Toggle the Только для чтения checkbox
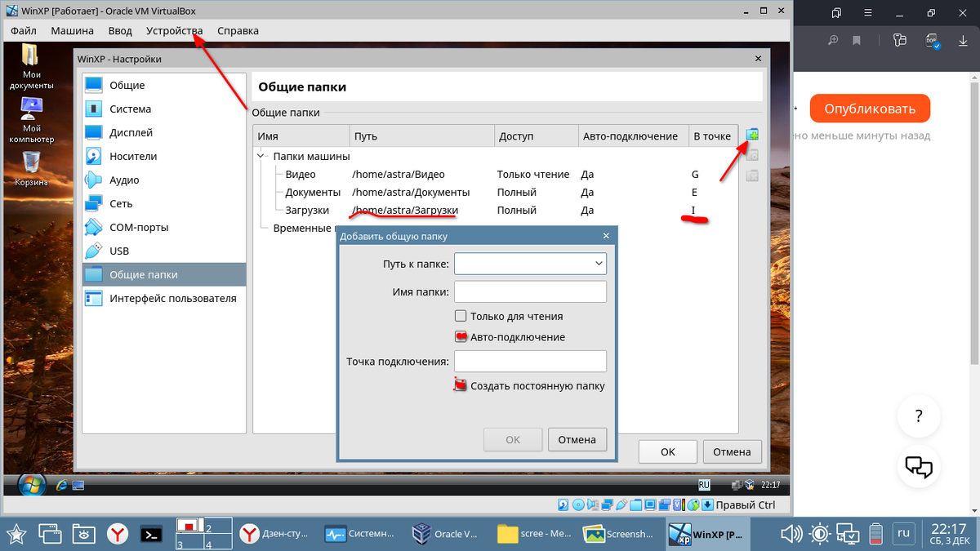980x551 pixels. pyautogui.click(x=461, y=316)
